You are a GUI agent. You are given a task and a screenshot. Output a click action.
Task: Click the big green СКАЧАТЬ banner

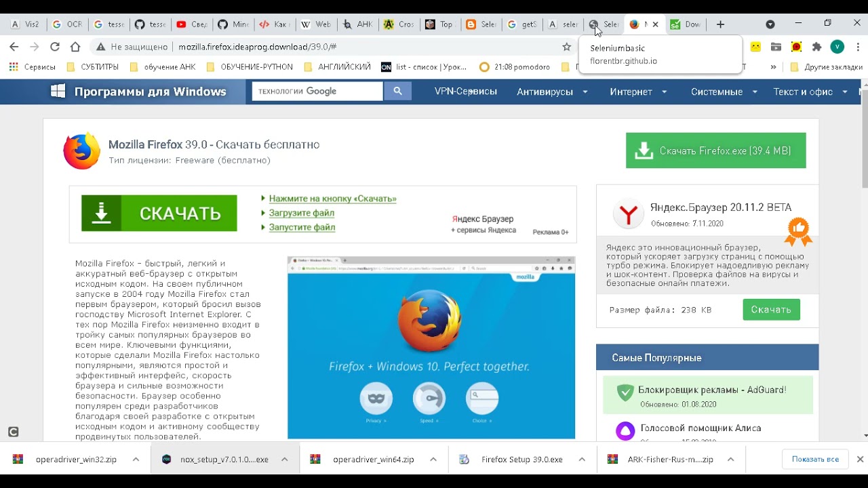pos(159,213)
